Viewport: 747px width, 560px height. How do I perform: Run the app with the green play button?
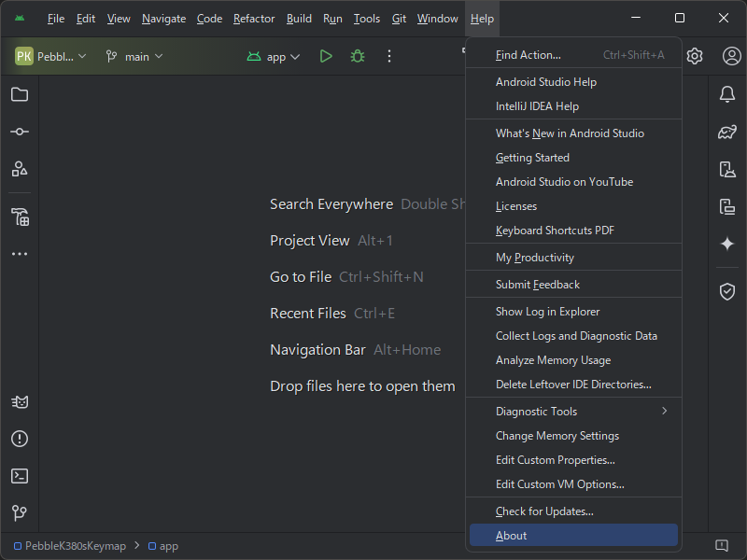click(326, 56)
